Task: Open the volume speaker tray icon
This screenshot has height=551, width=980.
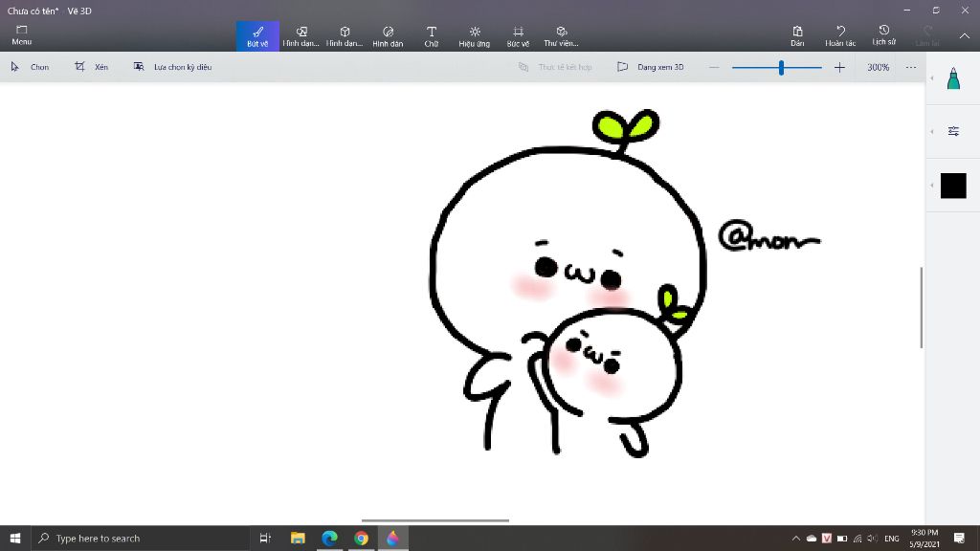Action: point(873,538)
